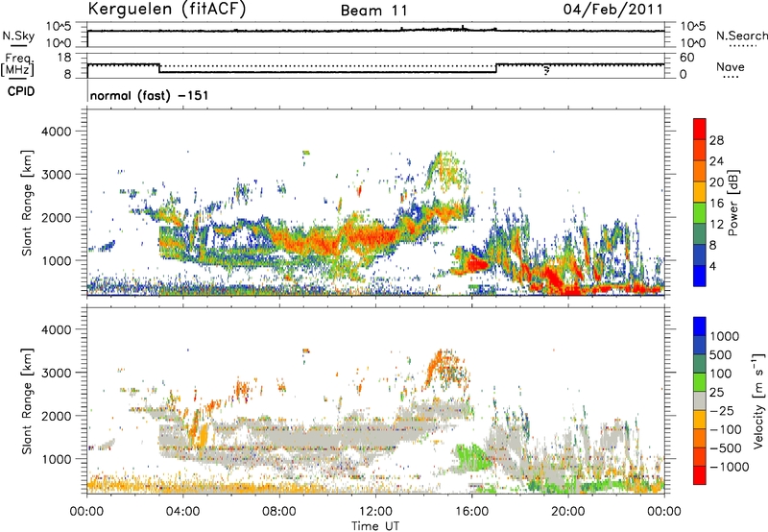Click the "1000" range tick of power panel
The image size is (768, 532).
pyautogui.click(x=57, y=260)
